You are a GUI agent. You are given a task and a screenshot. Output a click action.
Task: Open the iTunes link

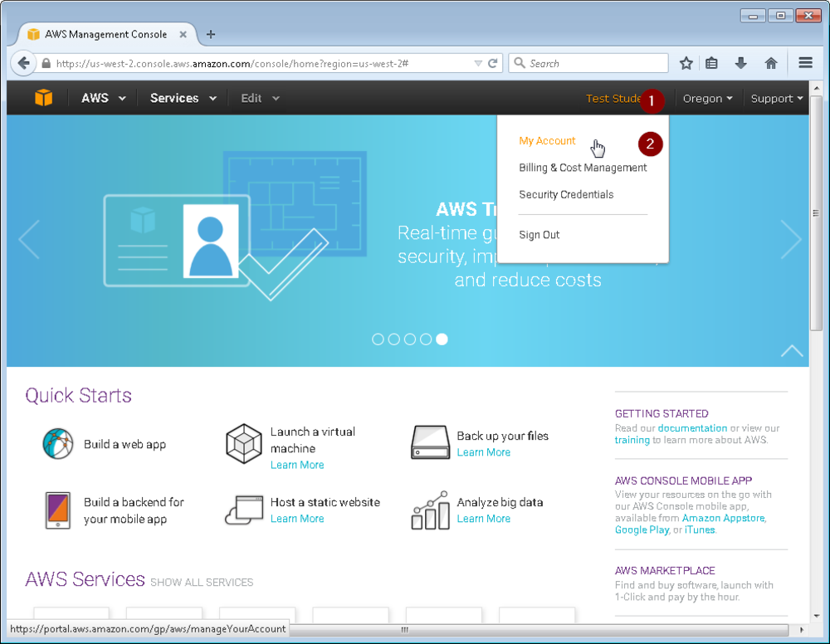[x=699, y=529]
